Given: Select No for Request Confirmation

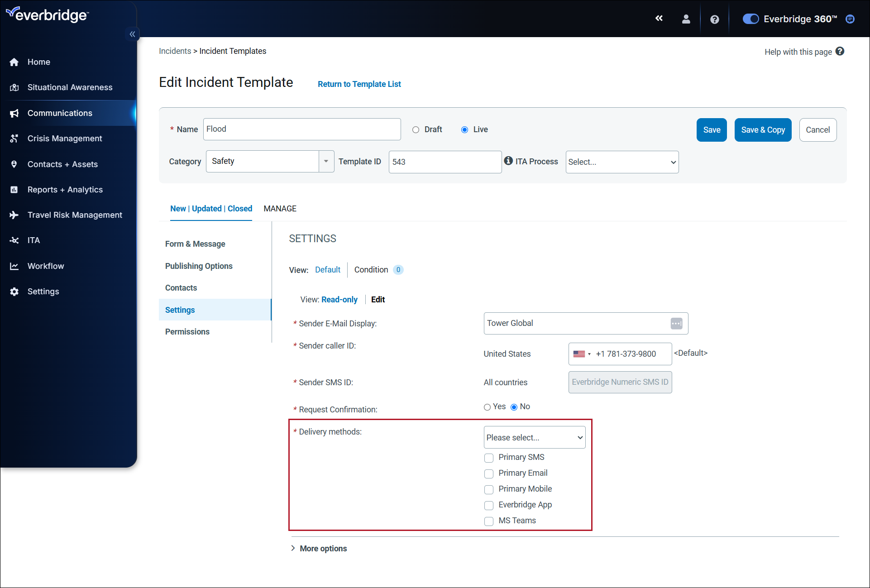Looking at the screenshot, I should [514, 407].
